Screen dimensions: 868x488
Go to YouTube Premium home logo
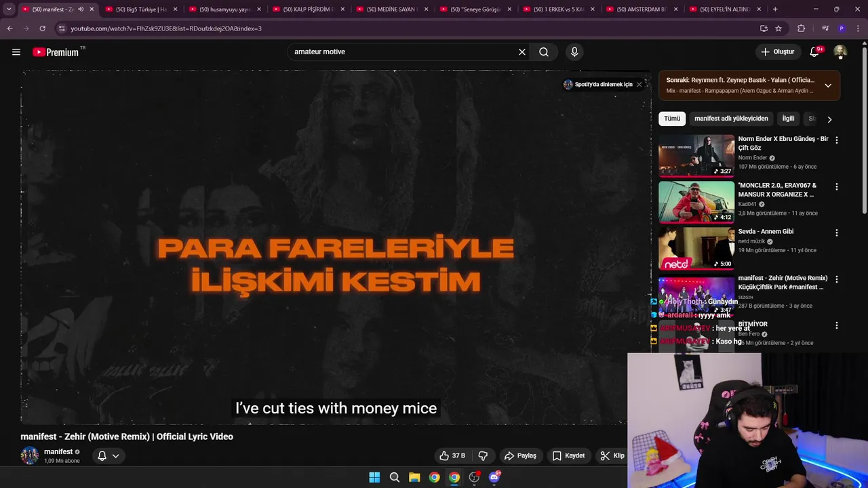point(56,52)
